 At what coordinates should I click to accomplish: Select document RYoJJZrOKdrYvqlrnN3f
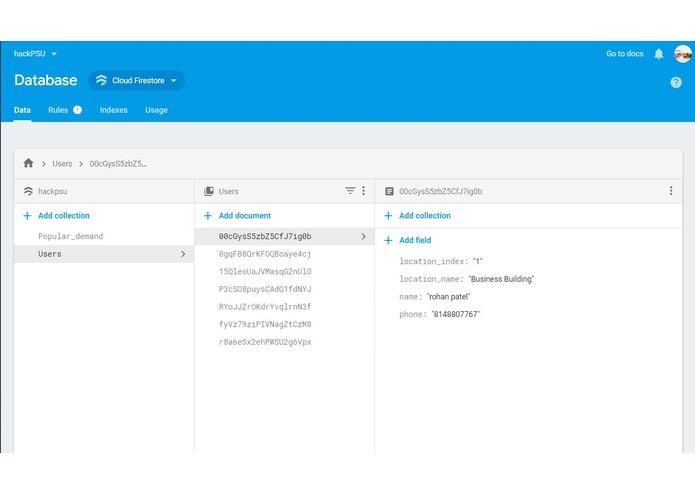click(265, 307)
